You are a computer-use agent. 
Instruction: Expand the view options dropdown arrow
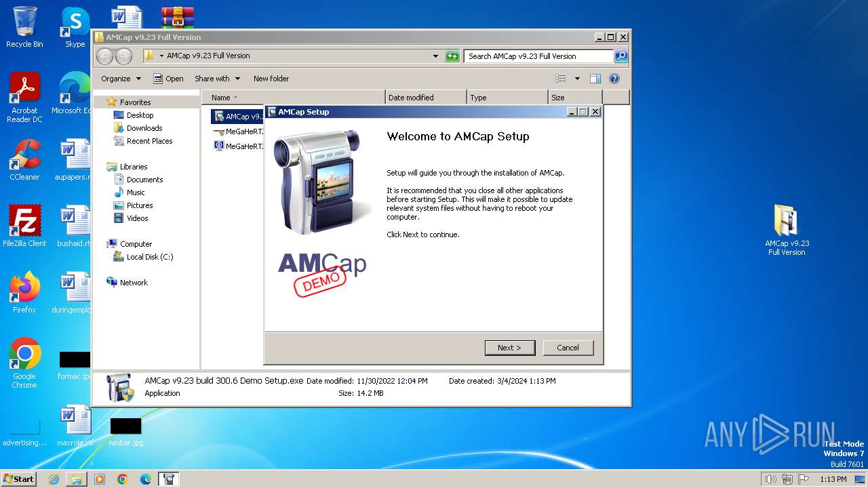577,79
